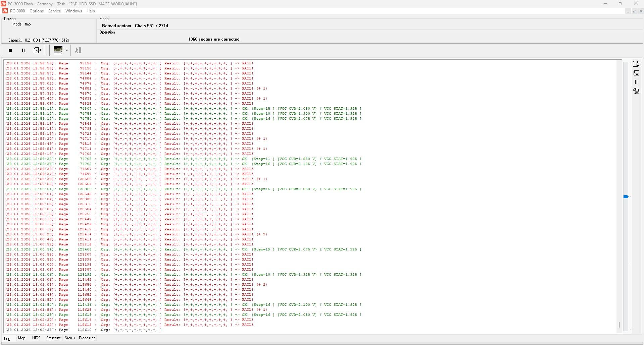Show the Processes tab
644x345 pixels.
[87, 338]
